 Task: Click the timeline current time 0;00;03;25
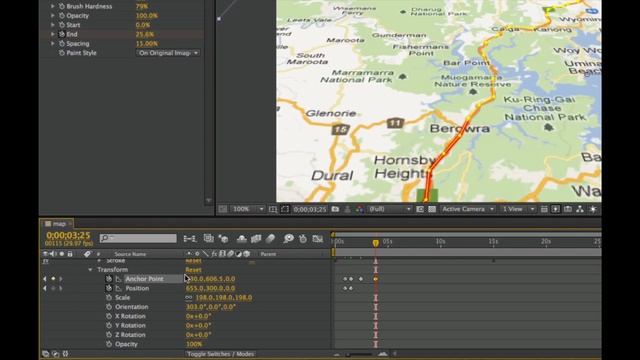click(x=68, y=236)
